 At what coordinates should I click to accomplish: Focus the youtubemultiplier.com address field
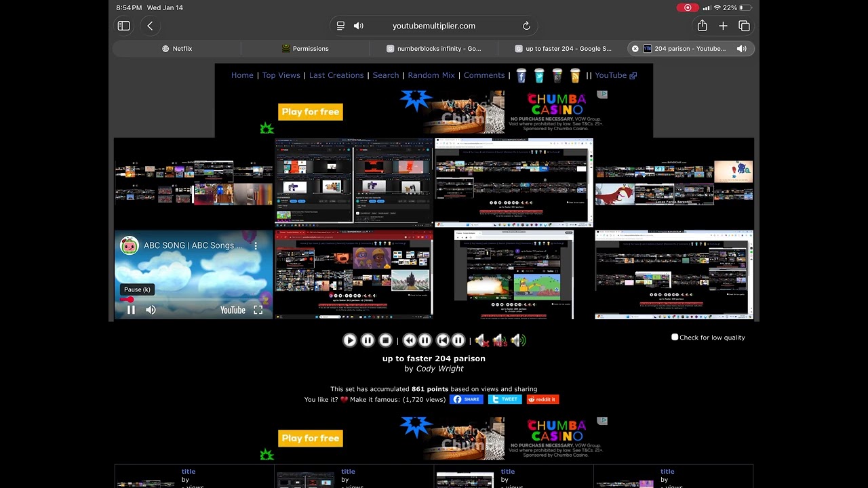tap(434, 26)
